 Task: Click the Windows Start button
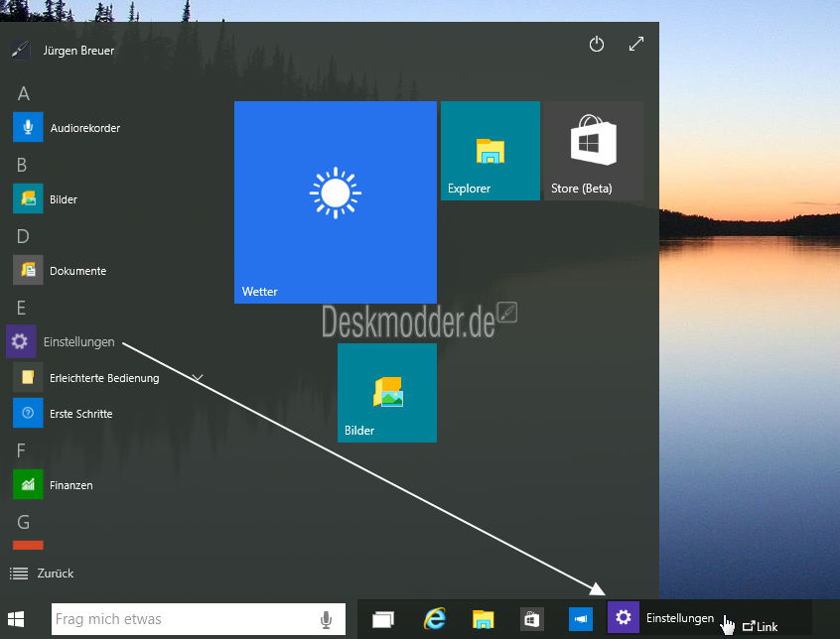coord(16,619)
